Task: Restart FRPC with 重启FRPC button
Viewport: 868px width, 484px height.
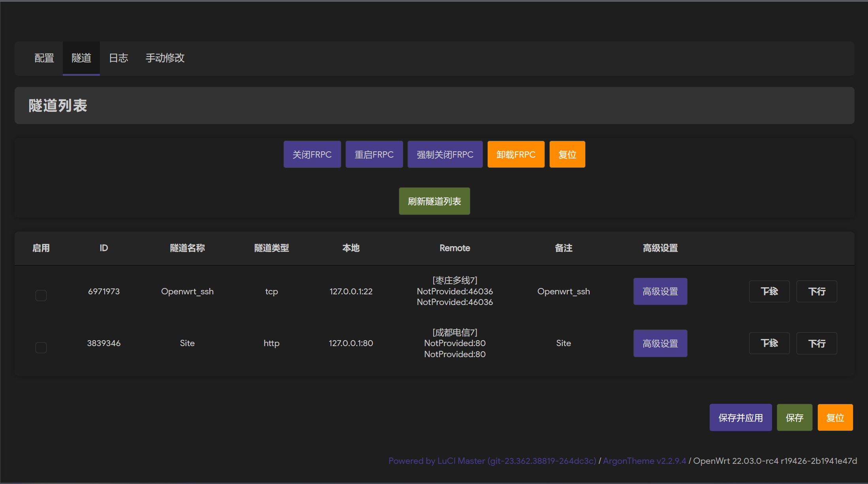Action: coord(374,154)
